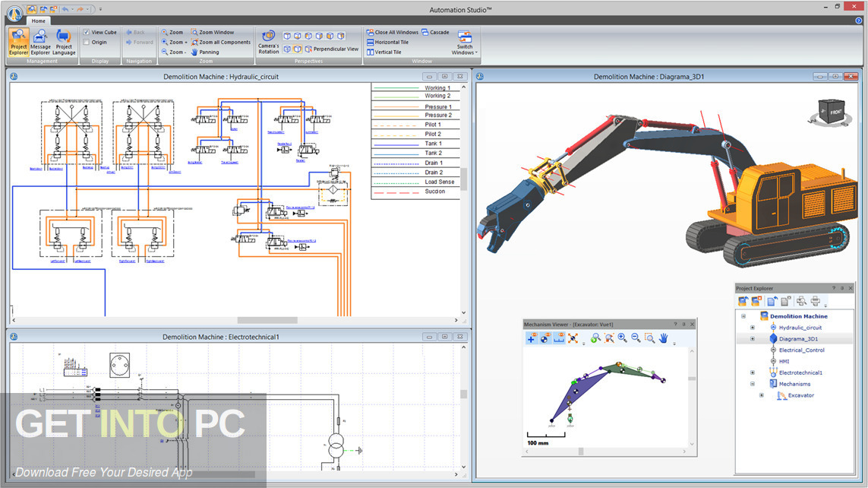Click the Zoom tool in the ribbon
Screen dimensions: 868x488
coord(172,32)
